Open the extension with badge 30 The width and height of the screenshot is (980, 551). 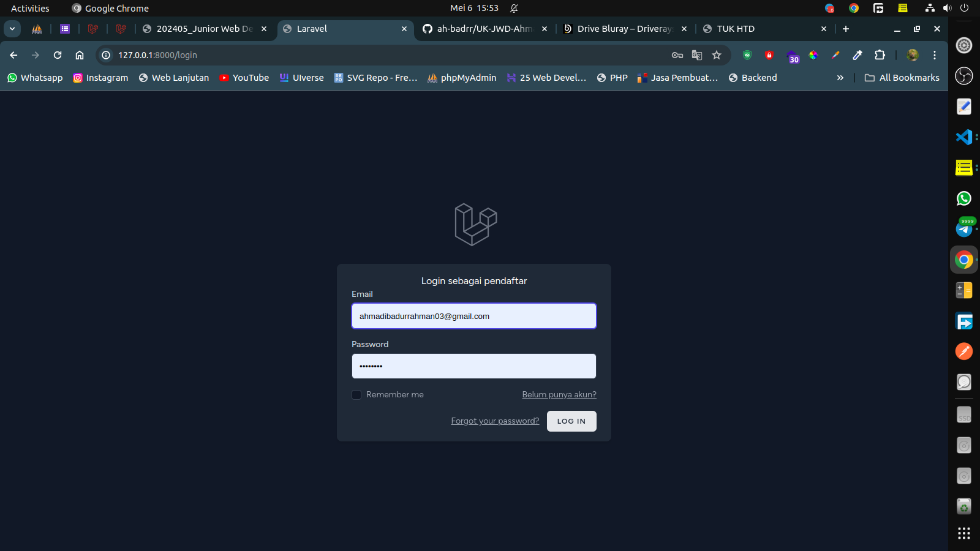coord(792,56)
